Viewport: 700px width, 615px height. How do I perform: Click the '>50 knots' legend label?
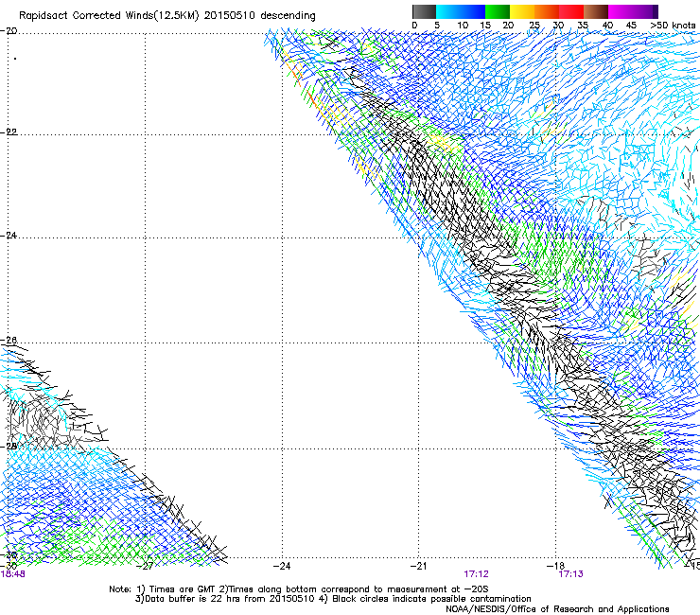click(x=673, y=26)
